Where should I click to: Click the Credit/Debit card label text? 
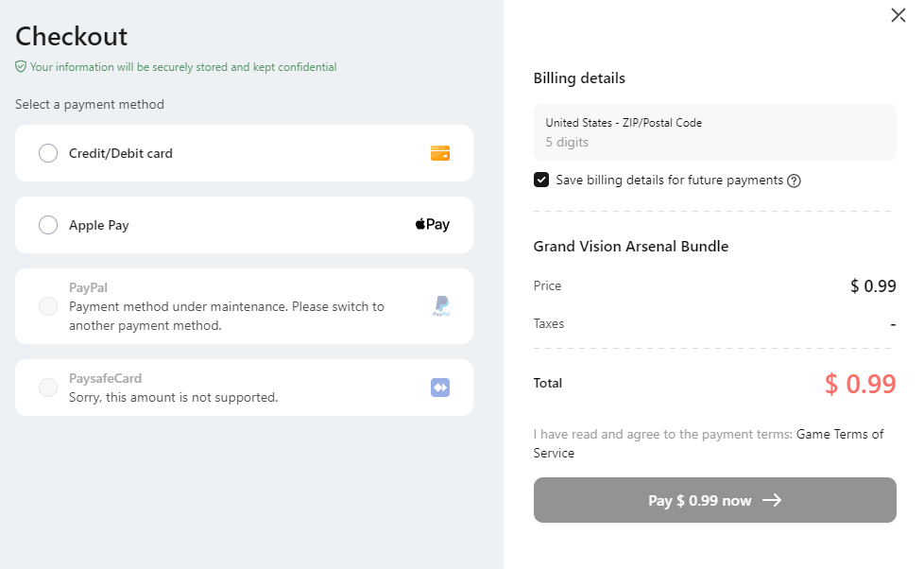pyautogui.click(x=121, y=153)
